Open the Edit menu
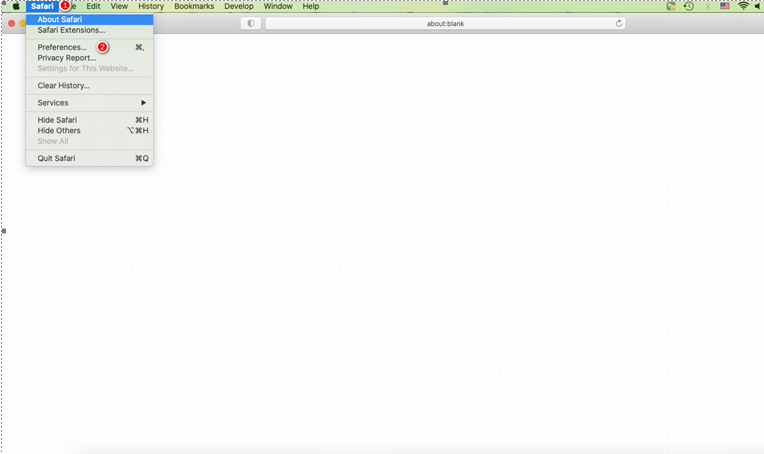Image resolution: width=764 pixels, height=454 pixels. coord(93,6)
